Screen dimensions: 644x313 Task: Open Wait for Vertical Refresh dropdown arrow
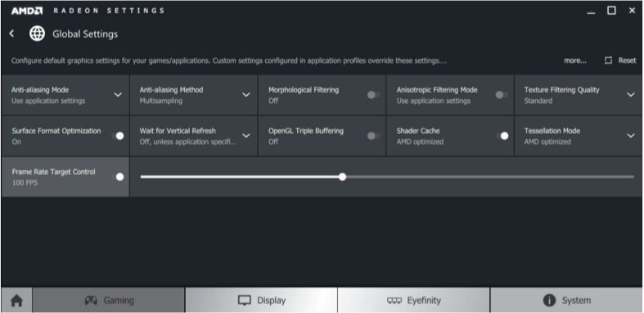tap(246, 136)
